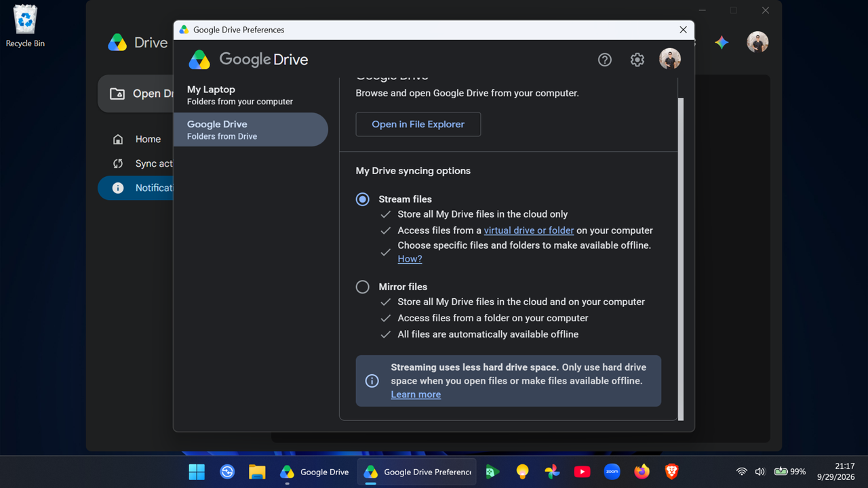
Task: Open the taskbar clock showing 21:17
Action: point(835,472)
